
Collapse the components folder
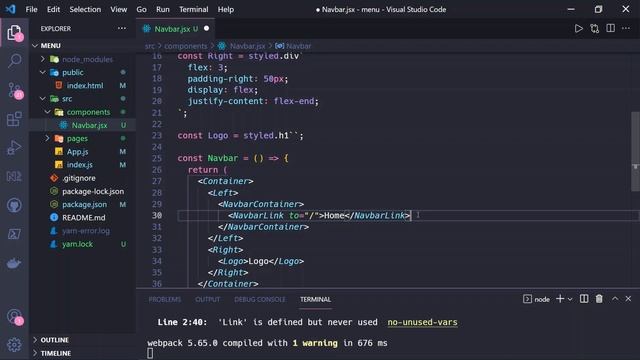(x=48, y=112)
